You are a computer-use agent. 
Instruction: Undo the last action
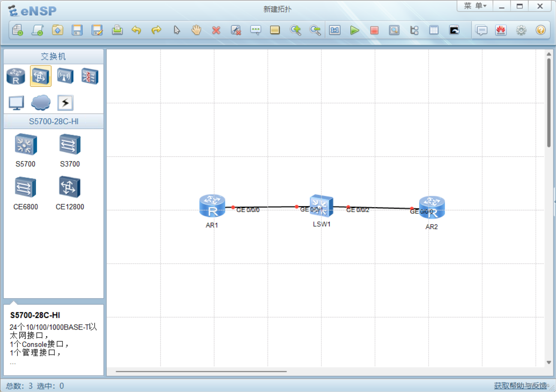[x=137, y=30]
